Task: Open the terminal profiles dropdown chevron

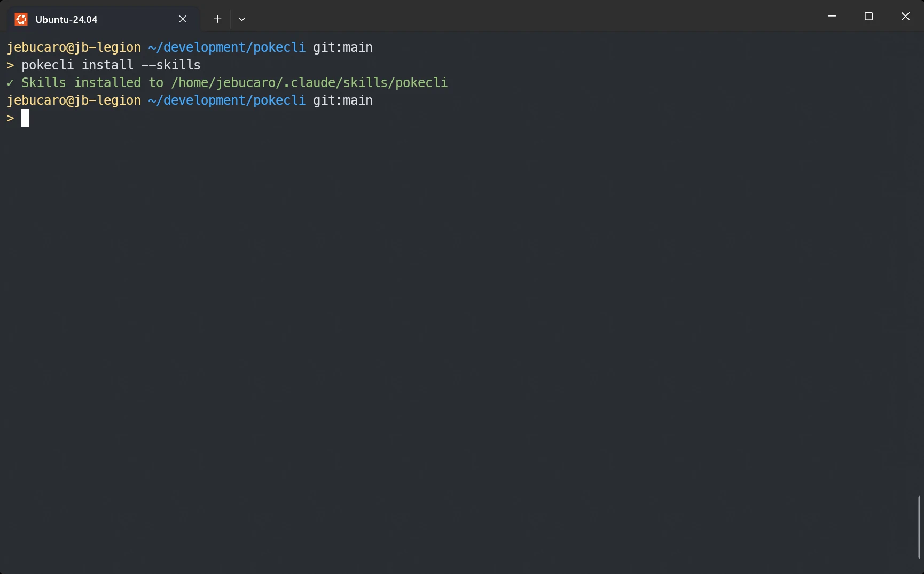Action: (x=241, y=19)
